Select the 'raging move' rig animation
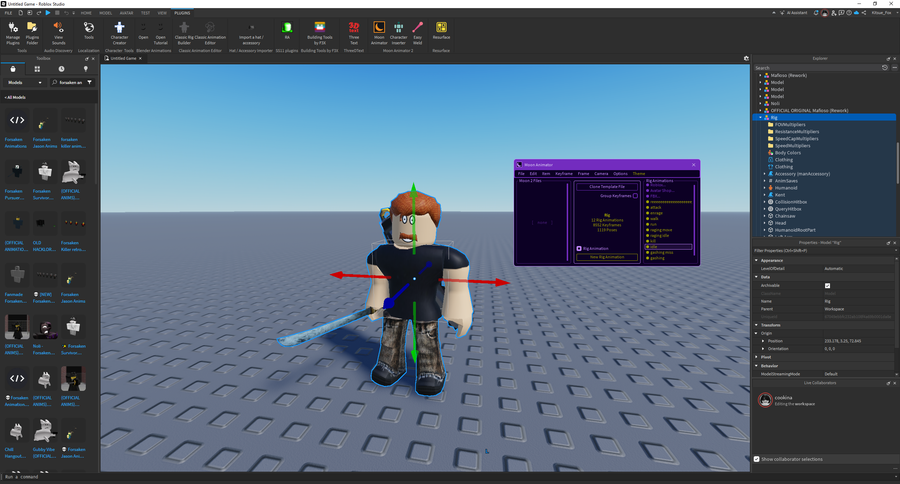This screenshot has height=484, width=900. coord(661,230)
